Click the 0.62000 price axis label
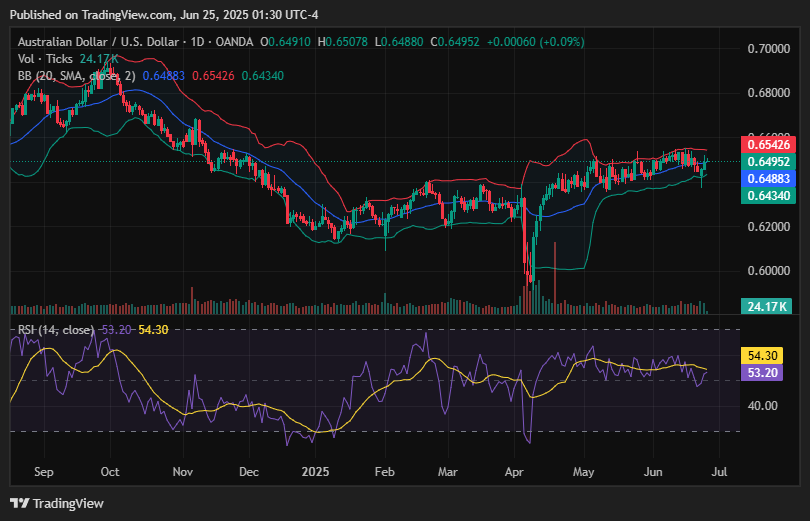Screen dimensions: 810x521 pos(769,227)
